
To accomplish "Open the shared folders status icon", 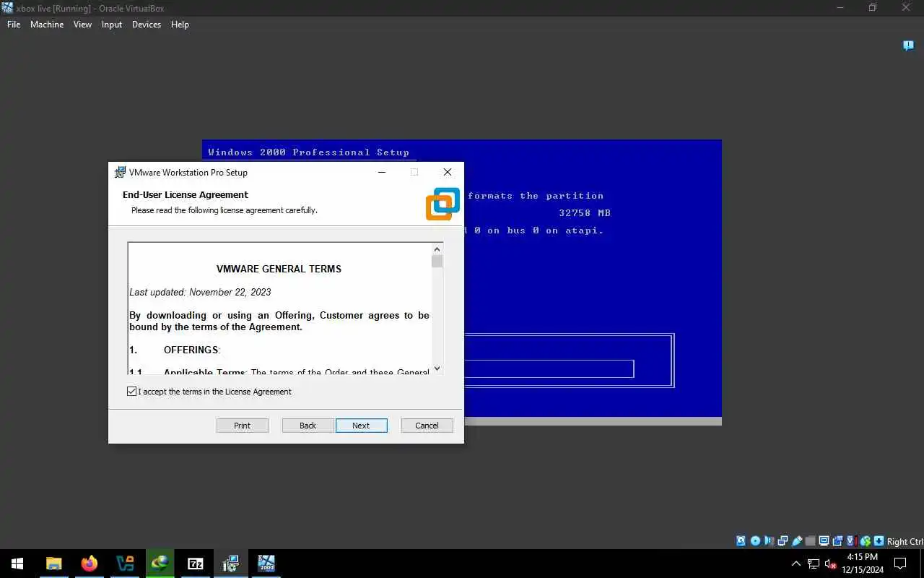I will click(810, 541).
